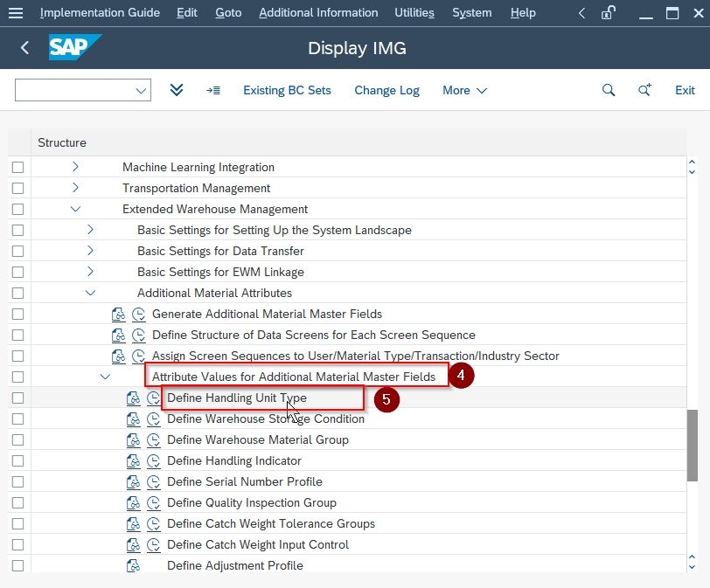Tick the checkbox for Define Handling Unit Type
The width and height of the screenshot is (710, 588).
pos(17,398)
